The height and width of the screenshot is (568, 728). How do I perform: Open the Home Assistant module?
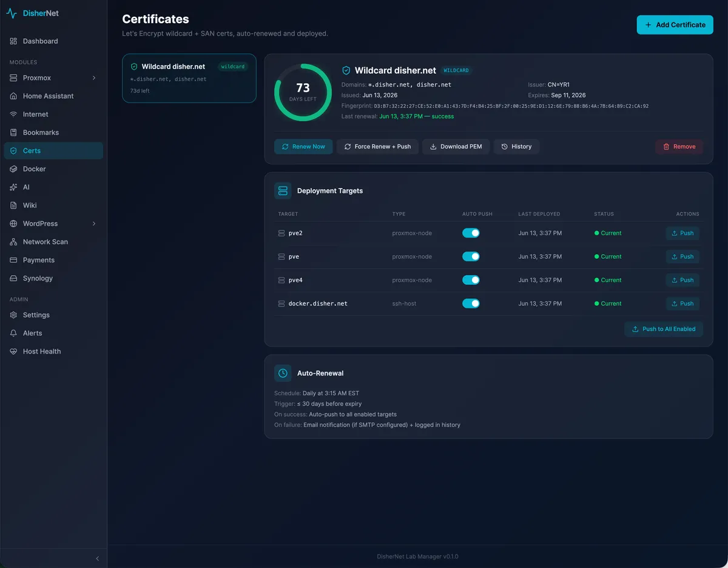[x=53, y=96]
